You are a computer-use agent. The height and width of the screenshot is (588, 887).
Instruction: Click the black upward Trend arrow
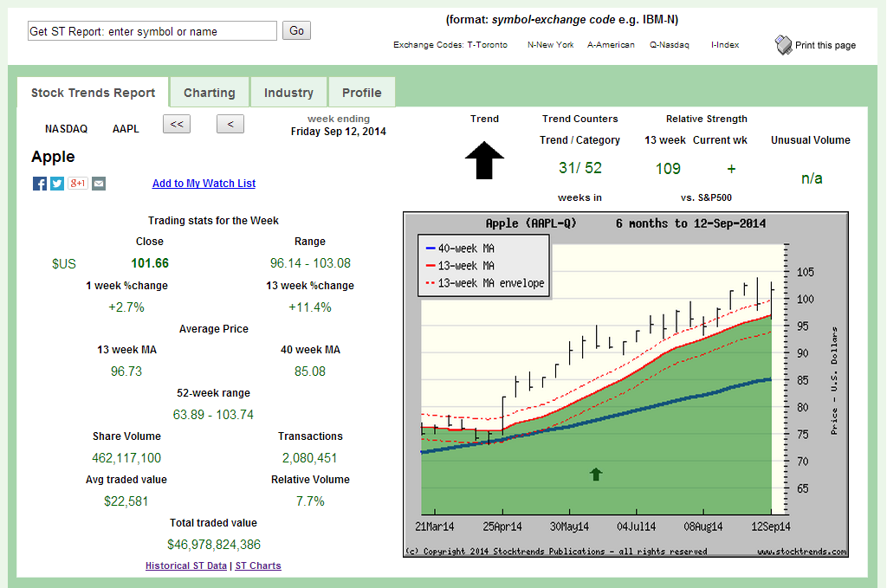(484, 160)
